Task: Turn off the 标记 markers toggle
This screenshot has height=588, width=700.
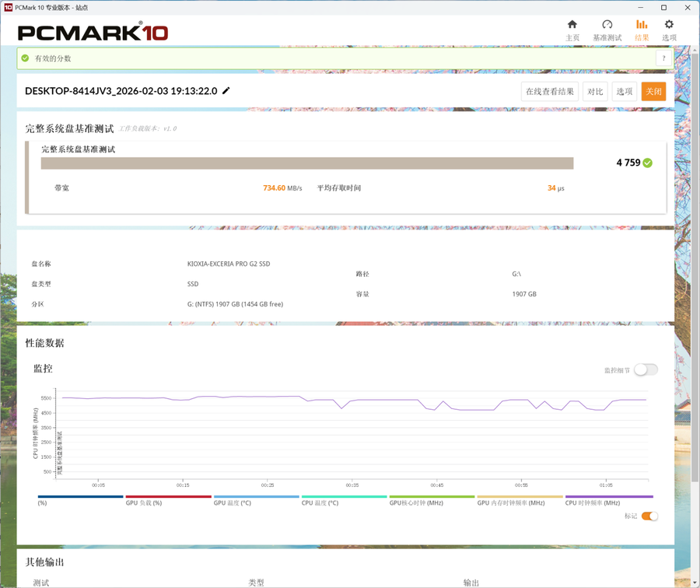Action: click(x=649, y=516)
